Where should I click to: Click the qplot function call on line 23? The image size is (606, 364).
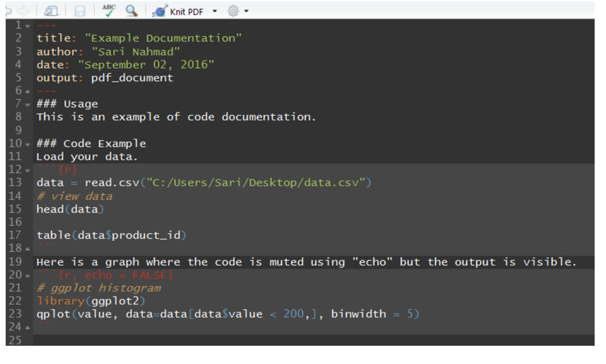228,314
